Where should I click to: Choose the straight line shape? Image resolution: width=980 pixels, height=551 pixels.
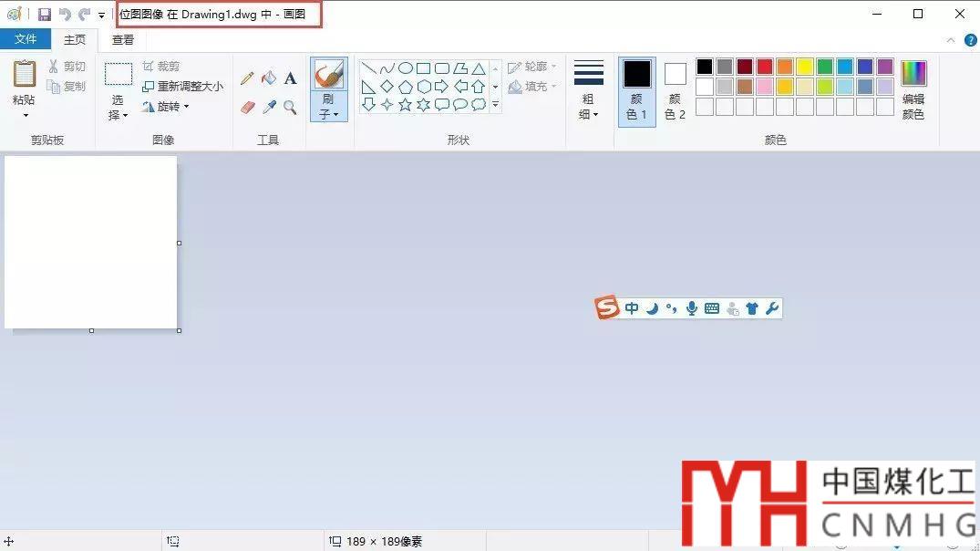368,68
